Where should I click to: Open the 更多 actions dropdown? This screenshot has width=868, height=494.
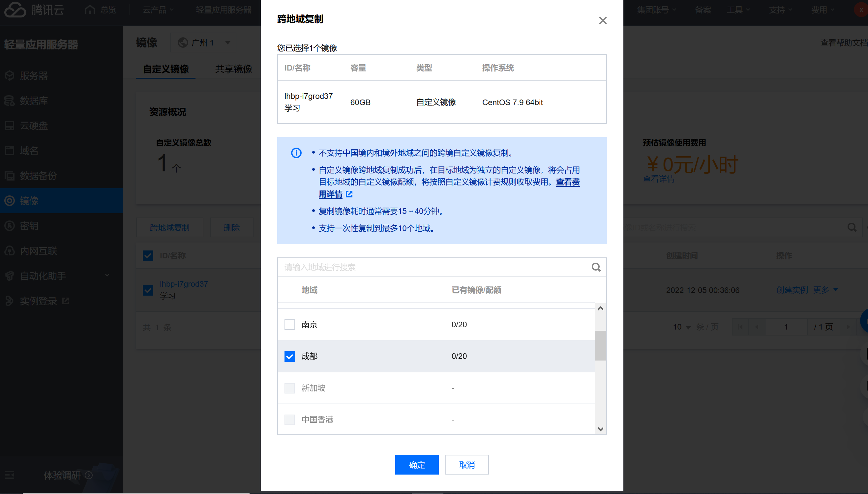(825, 290)
